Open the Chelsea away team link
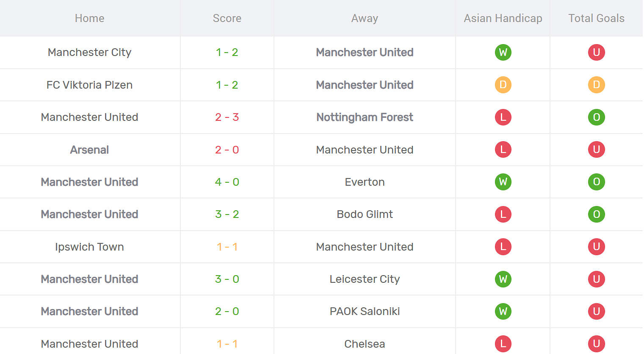Screen dimensions: 644x354 pos(365,344)
